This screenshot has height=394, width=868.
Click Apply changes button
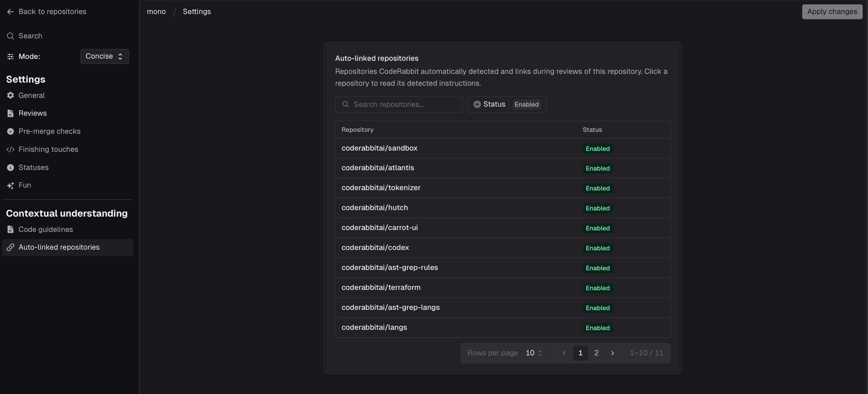point(832,12)
